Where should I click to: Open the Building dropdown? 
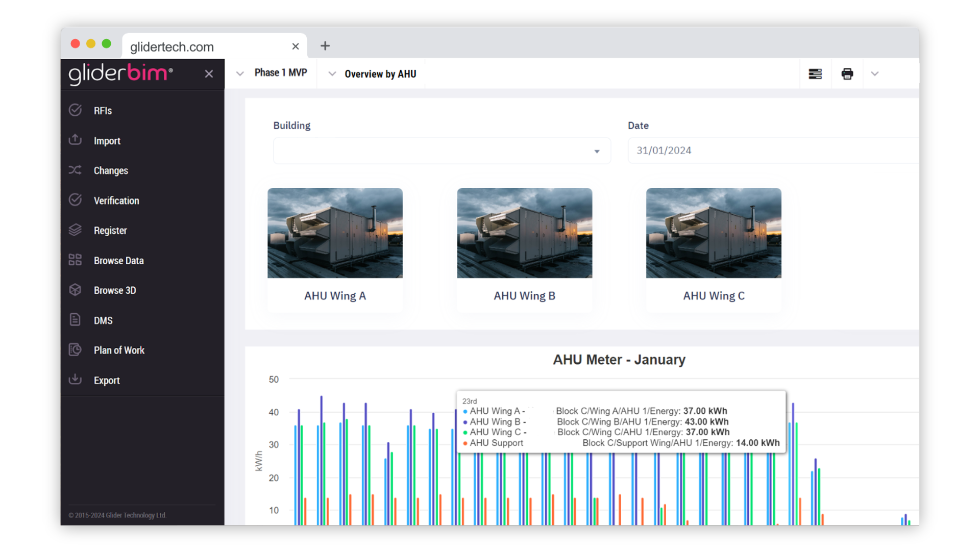coord(442,151)
